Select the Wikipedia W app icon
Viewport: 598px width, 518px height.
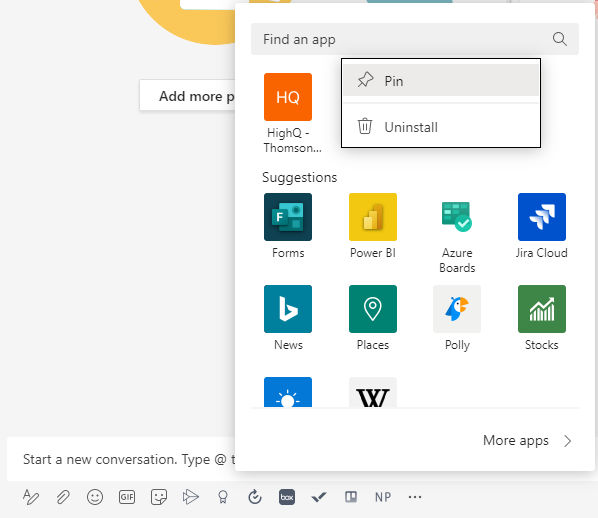(373, 392)
